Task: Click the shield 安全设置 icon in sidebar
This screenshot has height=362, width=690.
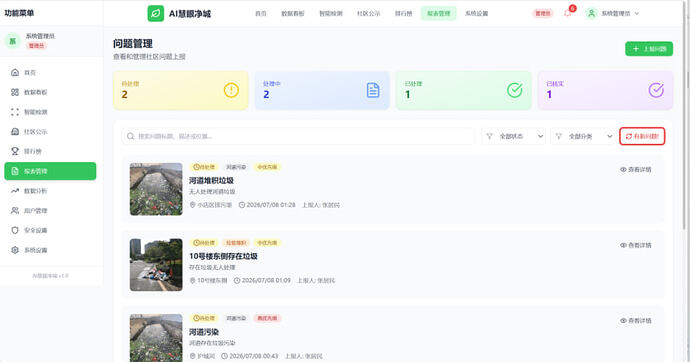Action: (15, 230)
